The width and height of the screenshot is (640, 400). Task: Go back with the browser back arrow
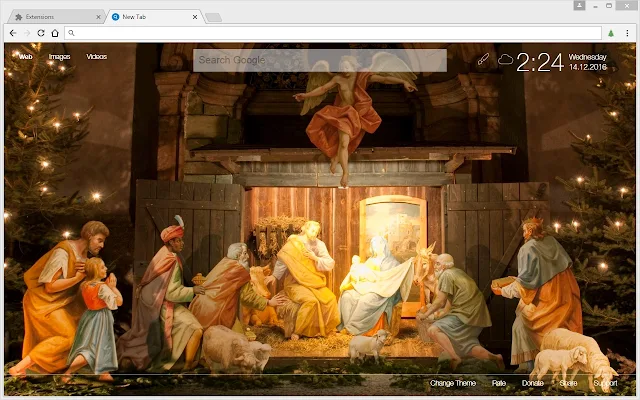click(x=13, y=33)
